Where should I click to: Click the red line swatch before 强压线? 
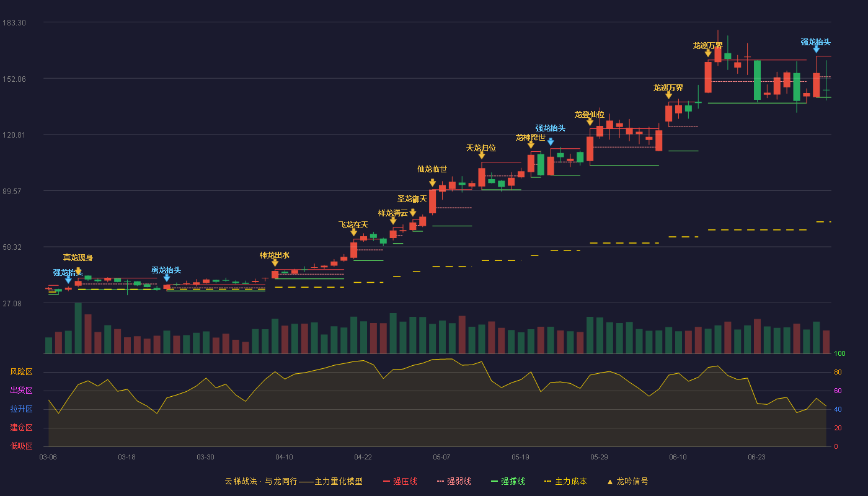pyautogui.click(x=386, y=481)
